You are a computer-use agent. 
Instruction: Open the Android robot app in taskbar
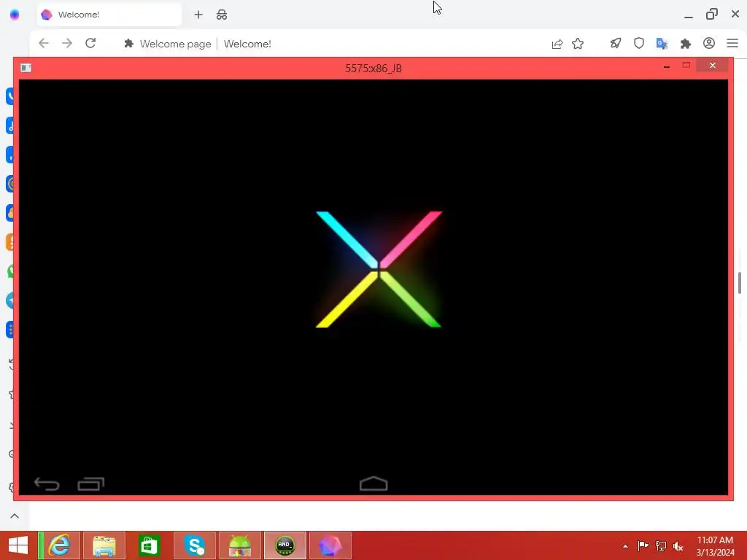239,545
